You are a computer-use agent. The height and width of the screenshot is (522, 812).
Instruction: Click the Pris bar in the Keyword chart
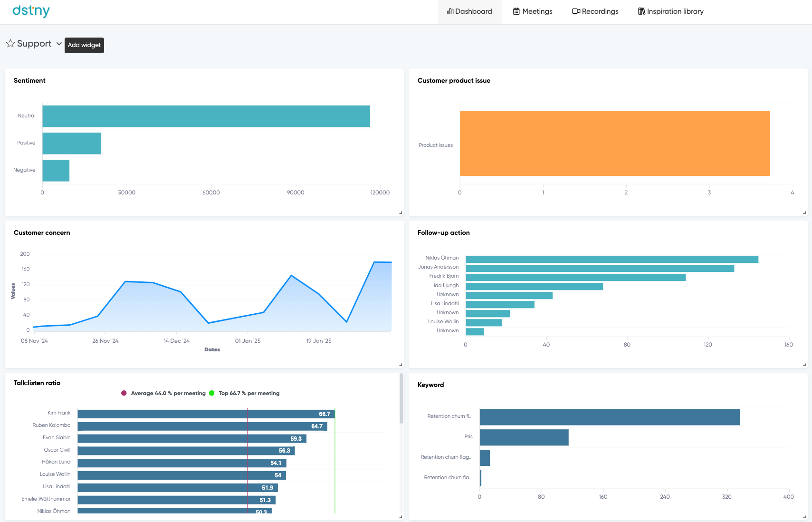524,437
